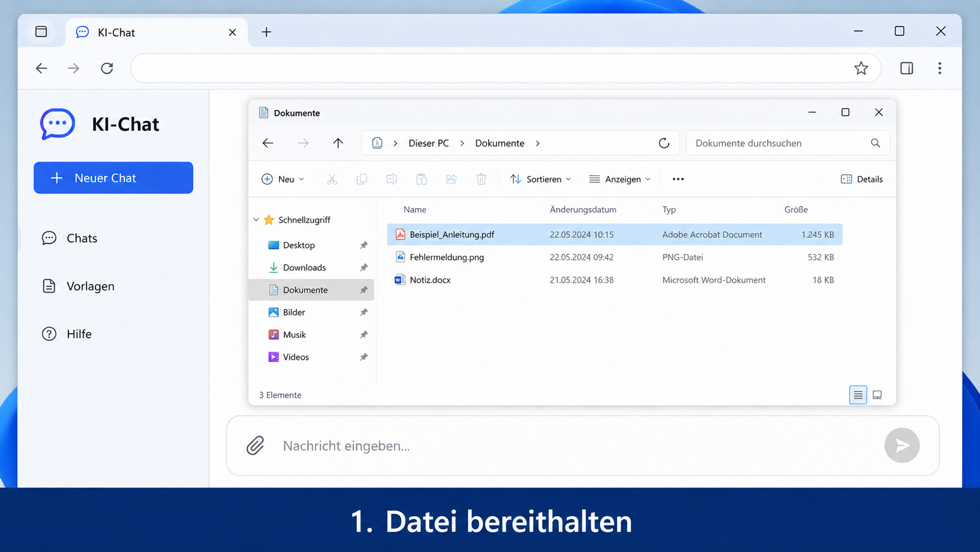Click search magnifier in explorer

(875, 143)
